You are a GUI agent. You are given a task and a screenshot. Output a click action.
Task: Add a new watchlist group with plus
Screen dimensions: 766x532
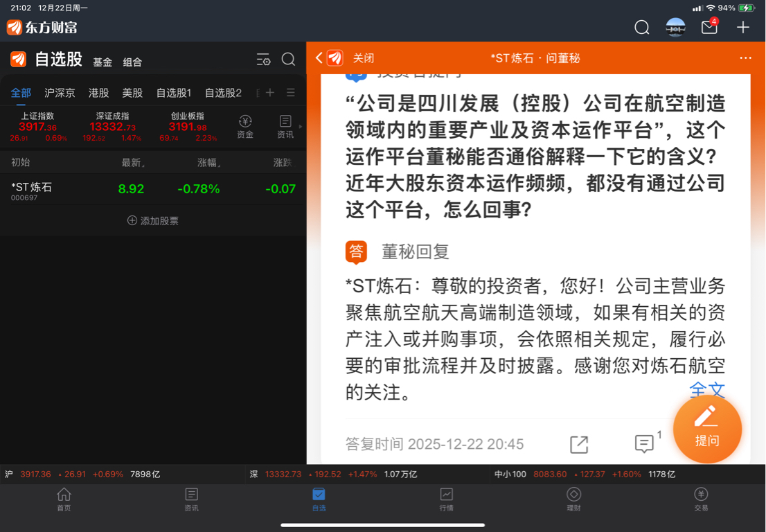(269, 92)
